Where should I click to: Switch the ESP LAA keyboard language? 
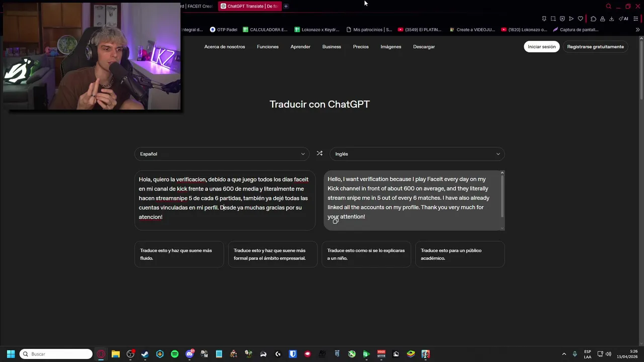click(x=588, y=354)
